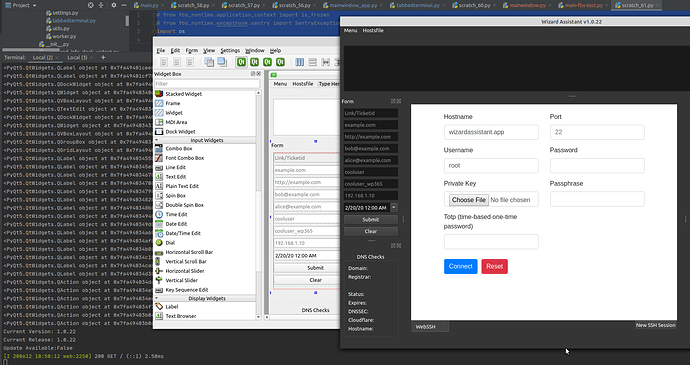690x365 pixels.
Task: Focus the Passphrase input field
Action: 597,199
